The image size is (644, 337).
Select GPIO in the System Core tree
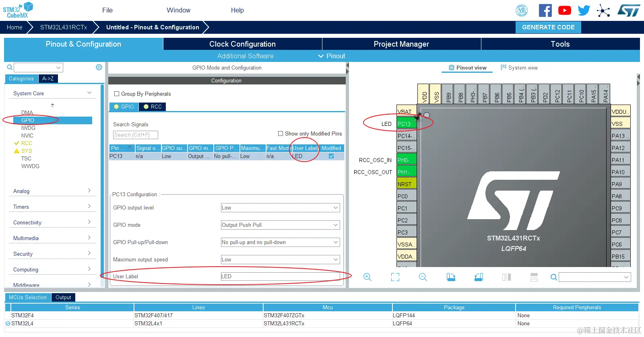click(x=52, y=120)
